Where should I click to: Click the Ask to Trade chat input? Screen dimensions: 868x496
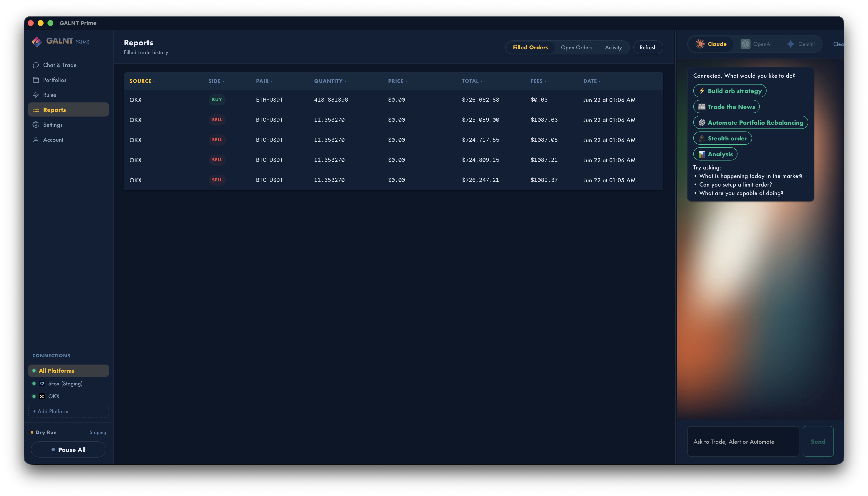743,442
